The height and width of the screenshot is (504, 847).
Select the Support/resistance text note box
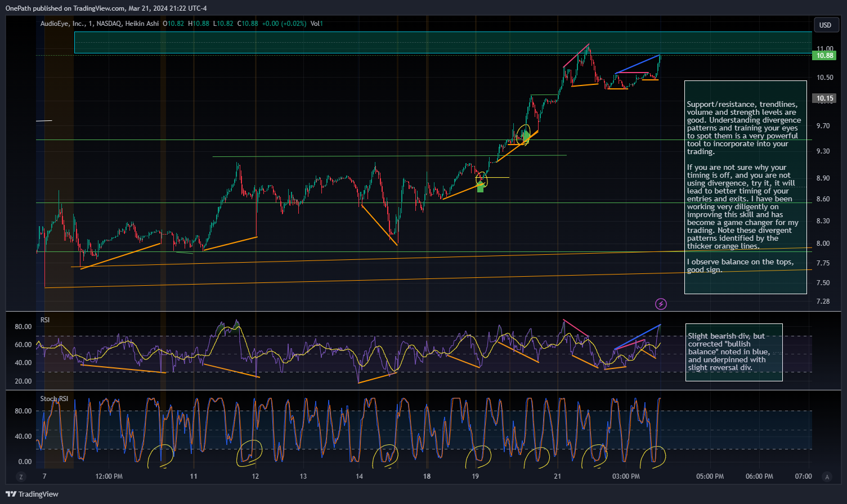pyautogui.click(x=745, y=187)
